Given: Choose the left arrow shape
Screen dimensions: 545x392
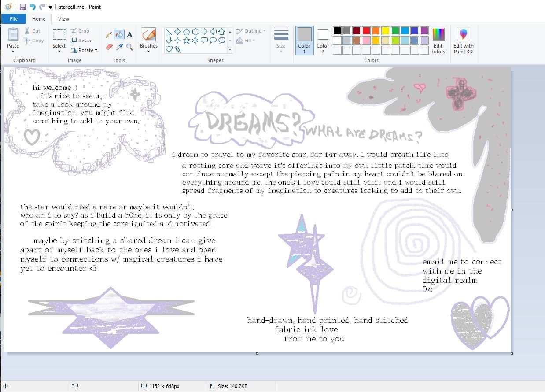Looking at the screenshot, I should pyautogui.click(x=213, y=32).
